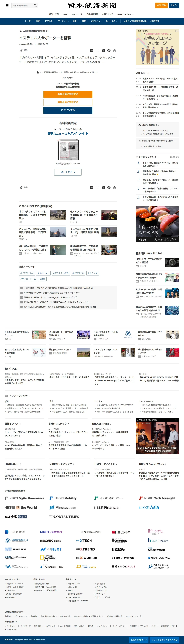
Task: Share by mail icon beneath the article date
Action: click(92, 50)
